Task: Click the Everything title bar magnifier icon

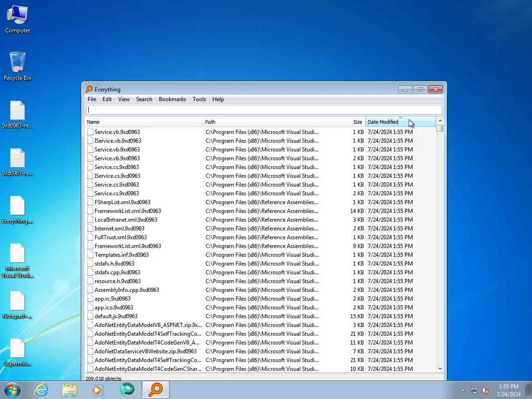Action: pyautogui.click(x=89, y=89)
